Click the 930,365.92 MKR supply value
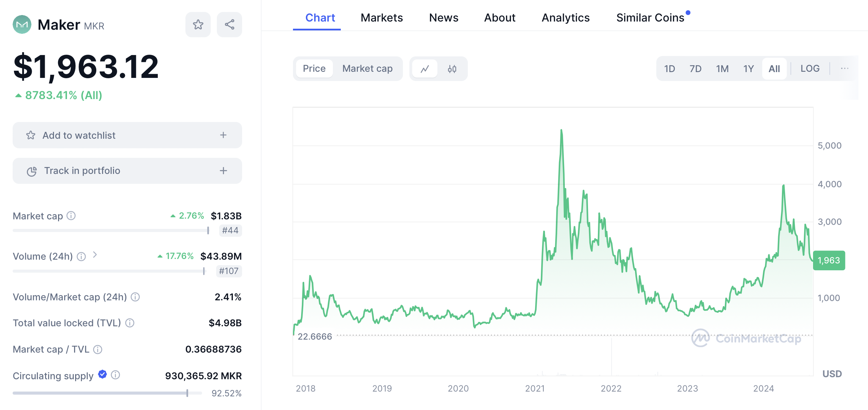868x410 pixels. tap(203, 376)
